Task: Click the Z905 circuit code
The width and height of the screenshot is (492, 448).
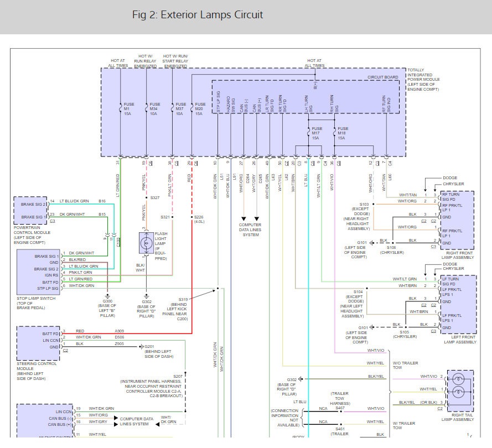Action: (x=119, y=344)
